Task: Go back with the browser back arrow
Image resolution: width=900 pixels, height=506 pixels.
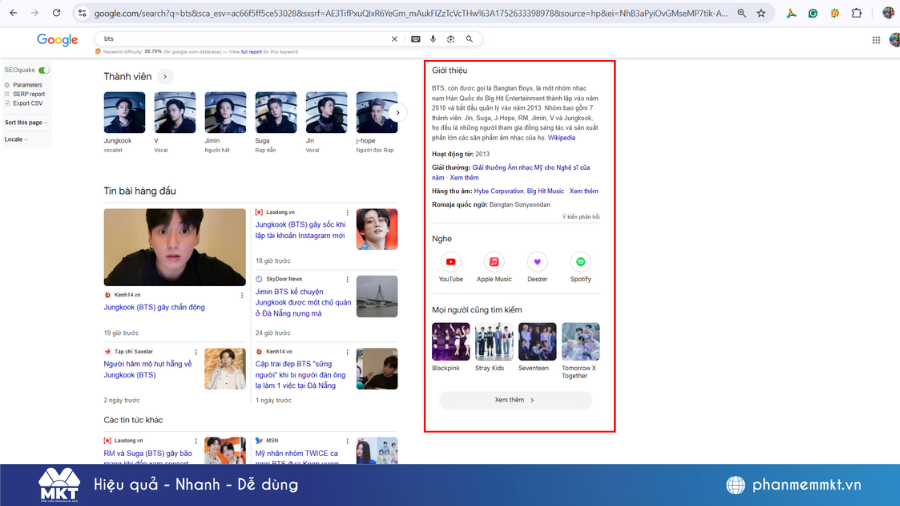Action: 13,13
